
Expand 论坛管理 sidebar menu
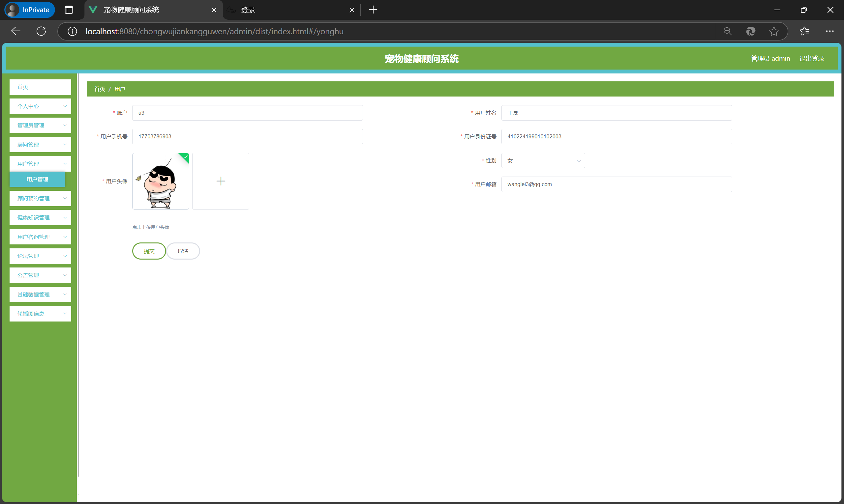click(40, 256)
